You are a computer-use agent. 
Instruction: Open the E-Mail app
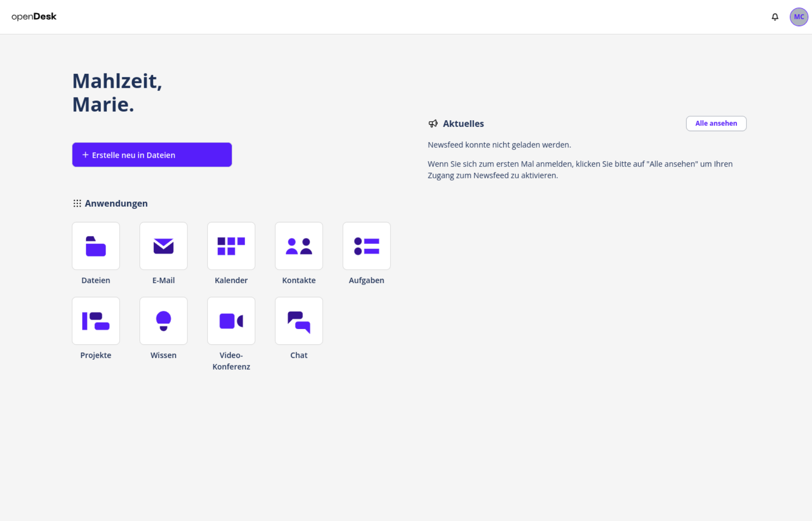pos(163,246)
